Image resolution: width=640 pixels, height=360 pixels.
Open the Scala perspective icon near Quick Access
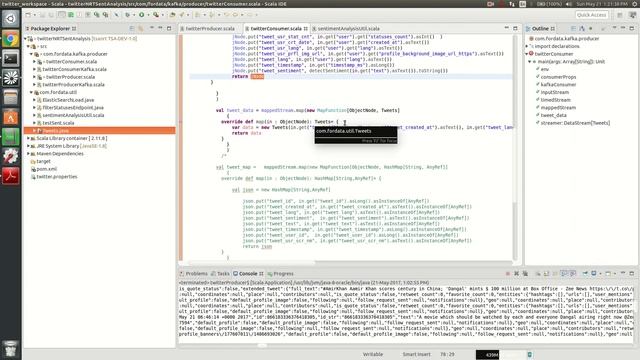632,15
